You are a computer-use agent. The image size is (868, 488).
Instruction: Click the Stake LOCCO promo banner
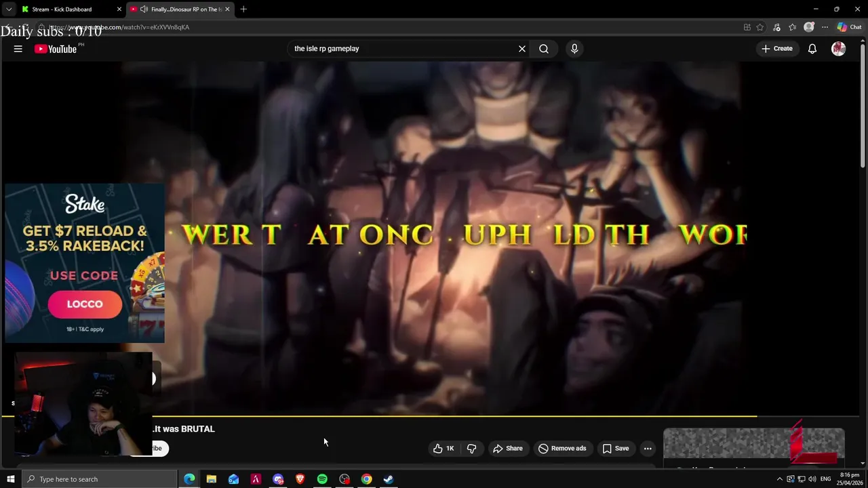(x=85, y=263)
